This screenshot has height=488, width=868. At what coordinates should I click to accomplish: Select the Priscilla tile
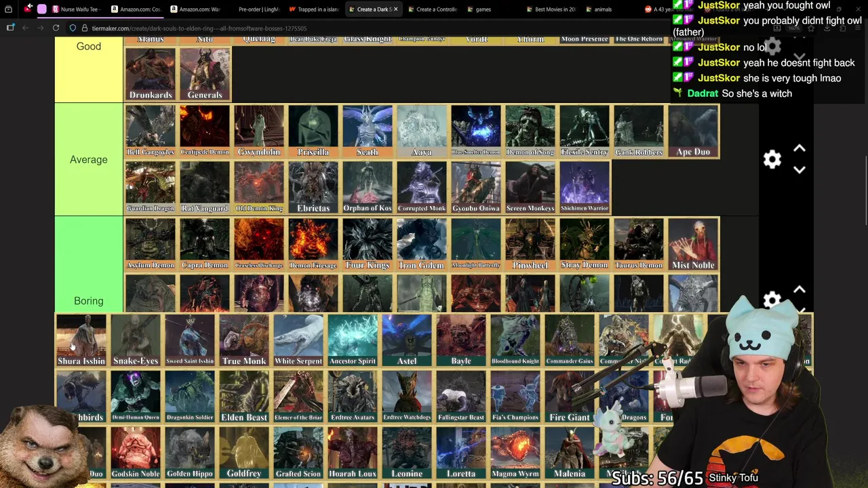coord(313,131)
